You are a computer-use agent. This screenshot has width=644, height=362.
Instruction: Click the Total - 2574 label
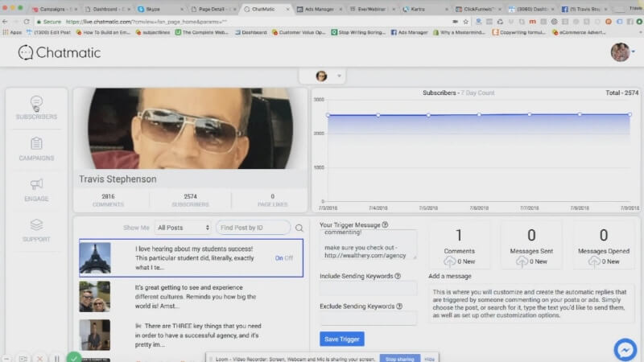click(621, 93)
